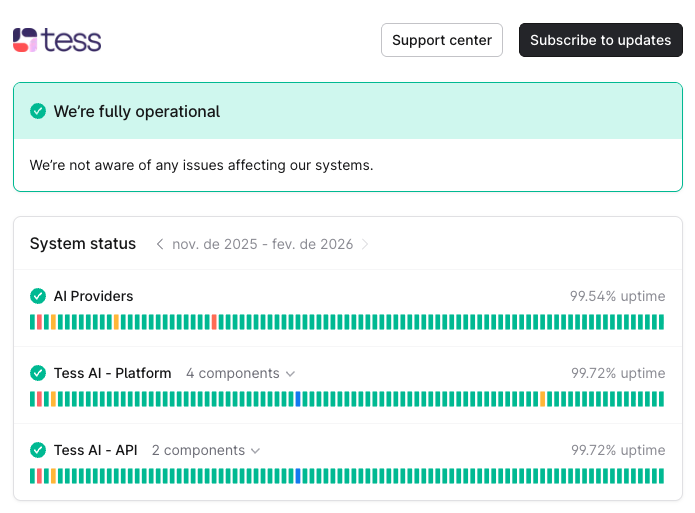695x513 pixels.
Task: Click the Tess AI - API status check icon
Action: click(38, 450)
